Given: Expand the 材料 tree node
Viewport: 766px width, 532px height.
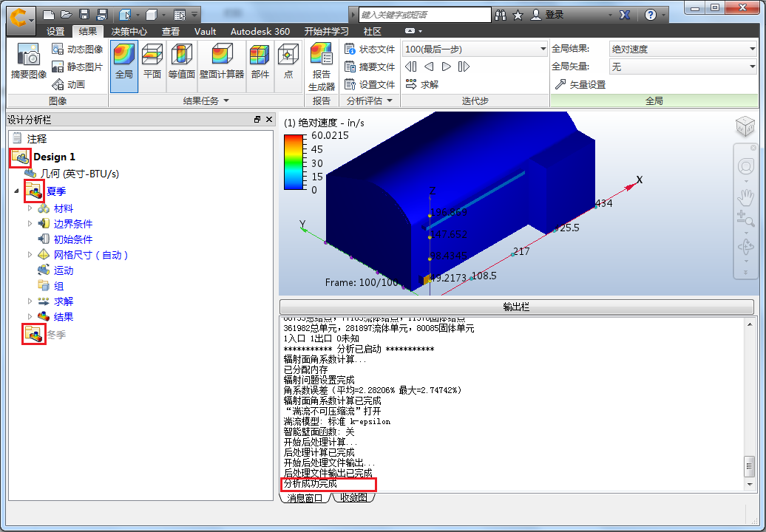Looking at the screenshot, I should coord(30,208).
